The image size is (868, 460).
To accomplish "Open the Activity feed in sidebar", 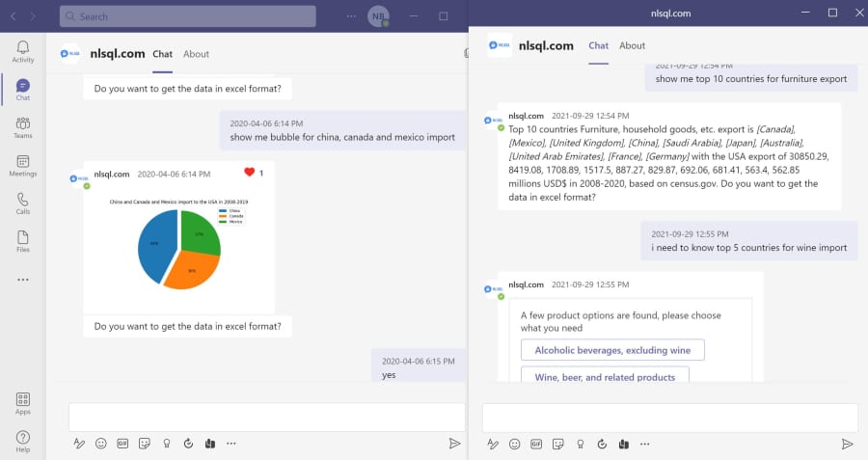I will click(23, 51).
